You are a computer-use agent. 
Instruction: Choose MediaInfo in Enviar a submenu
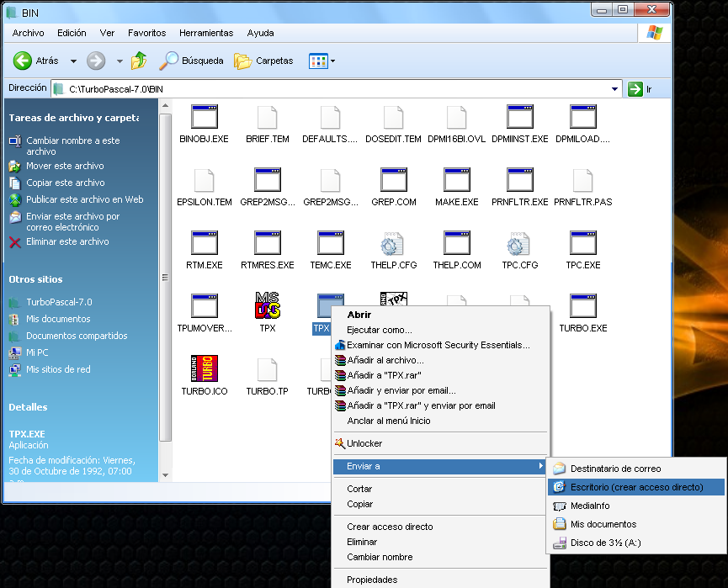point(636,506)
